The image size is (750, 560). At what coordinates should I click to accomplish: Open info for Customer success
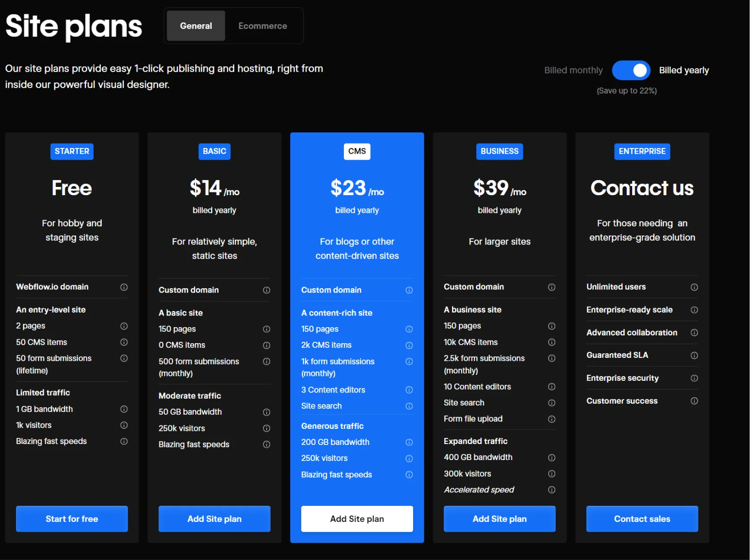point(694,401)
